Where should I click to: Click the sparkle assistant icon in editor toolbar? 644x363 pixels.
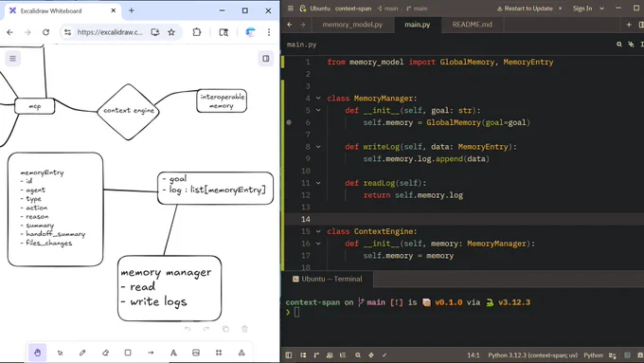pyautogui.click(x=631, y=45)
